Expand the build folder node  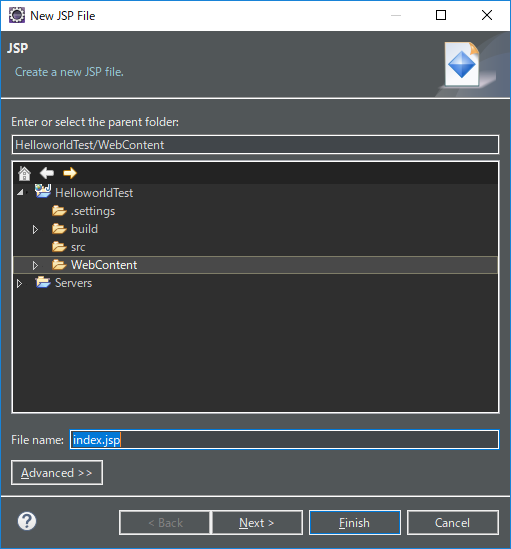pyautogui.click(x=35, y=229)
